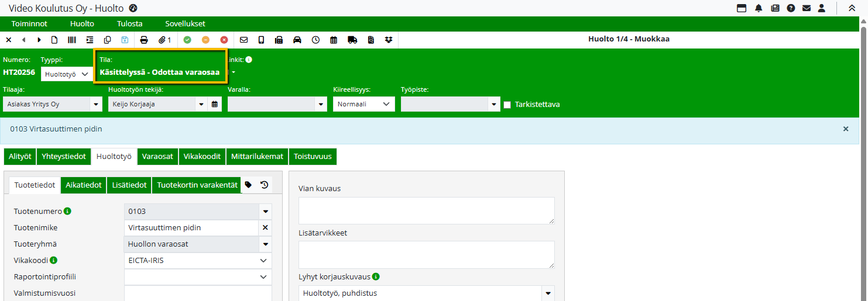Tick the Tarkistettava checkbox

click(507, 105)
